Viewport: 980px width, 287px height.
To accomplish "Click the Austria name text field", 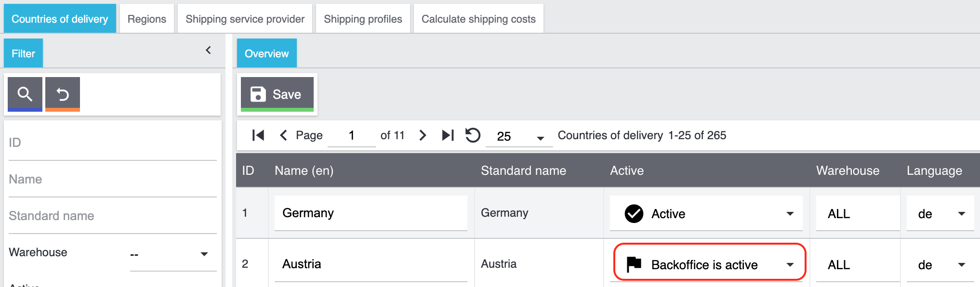I will tap(370, 264).
